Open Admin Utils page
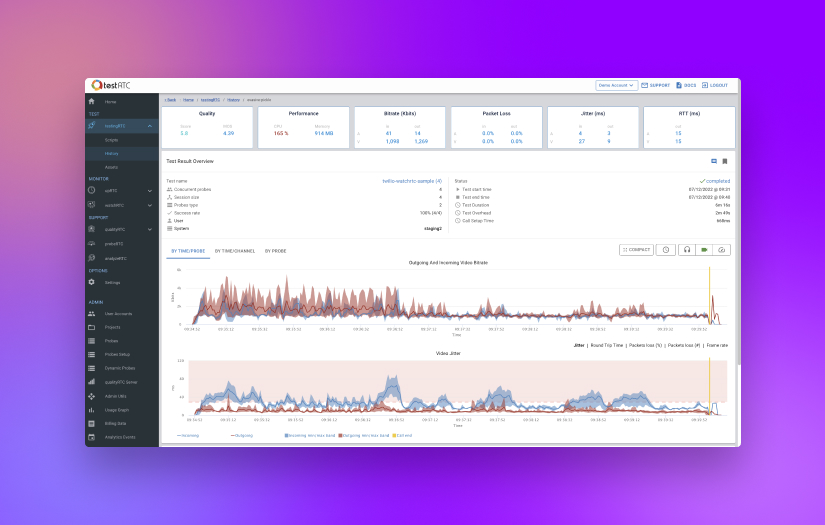Screen dimensions: 825x525 click(115, 396)
